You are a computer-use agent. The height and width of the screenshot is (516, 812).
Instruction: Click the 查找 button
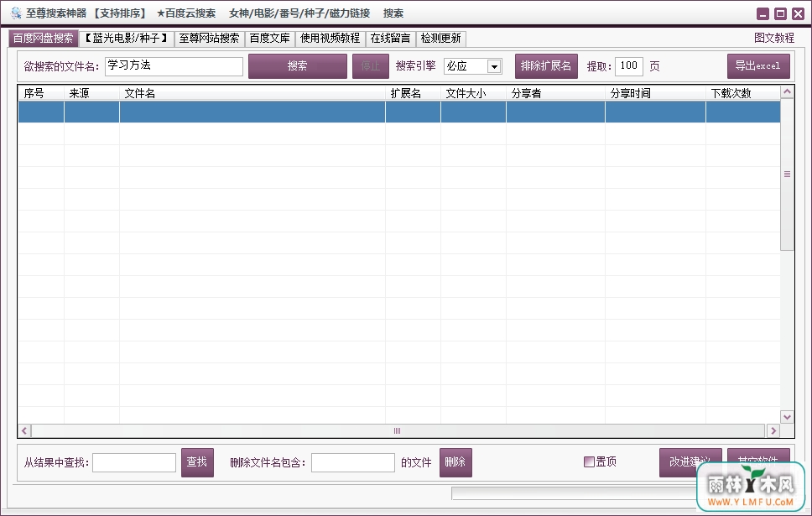(x=197, y=462)
